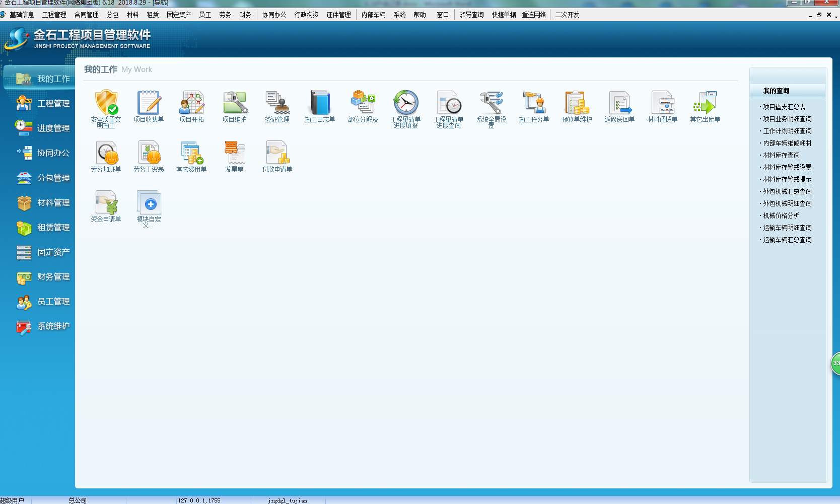Go to 财务管理 sidebar section
This screenshot has width=840, height=504.
[x=43, y=276]
